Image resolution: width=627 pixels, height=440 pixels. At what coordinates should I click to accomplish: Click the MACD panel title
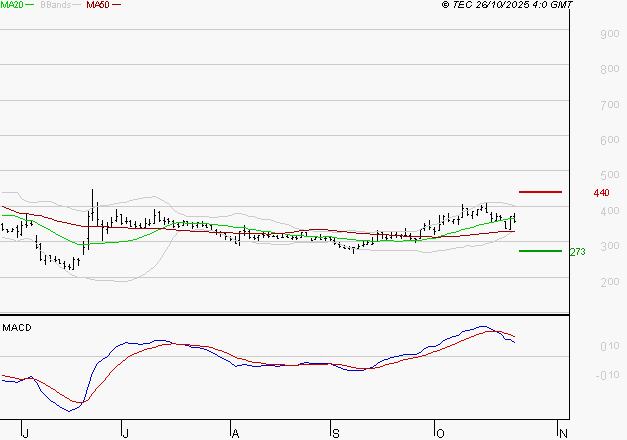tap(17, 327)
